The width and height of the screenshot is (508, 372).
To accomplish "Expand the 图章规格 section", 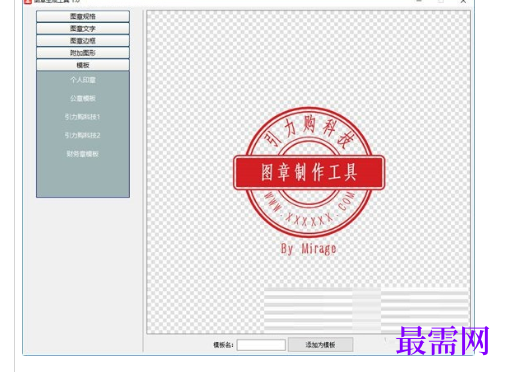I will point(83,16).
